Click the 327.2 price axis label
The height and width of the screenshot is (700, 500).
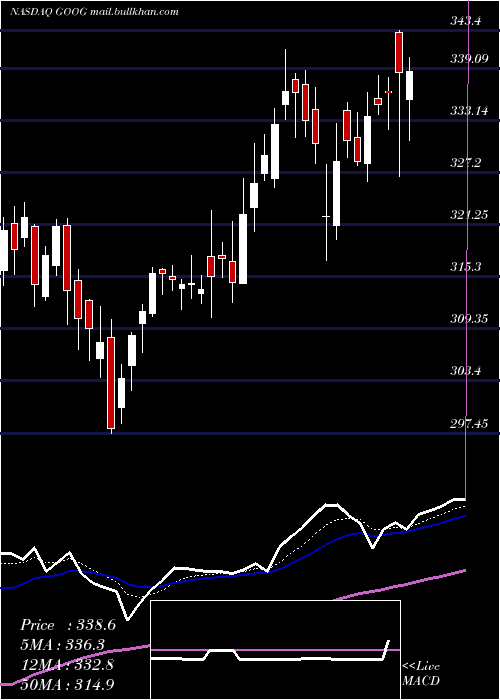point(466,162)
